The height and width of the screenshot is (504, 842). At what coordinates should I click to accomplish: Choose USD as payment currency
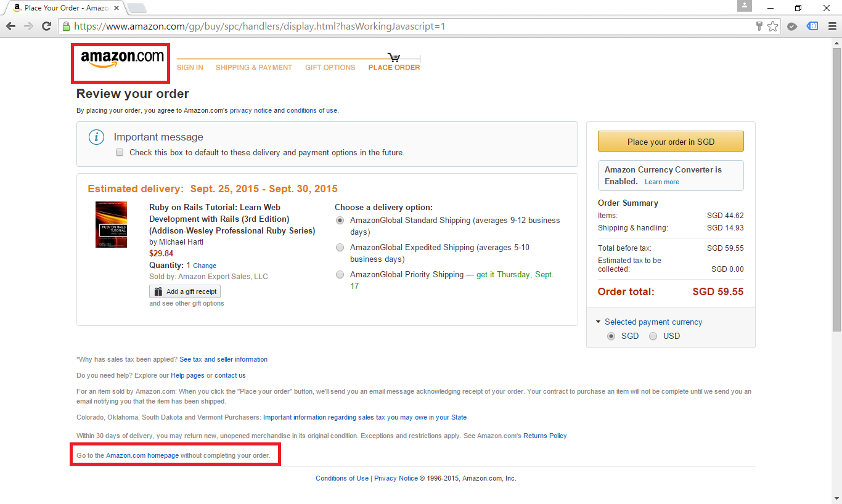click(x=653, y=336)
